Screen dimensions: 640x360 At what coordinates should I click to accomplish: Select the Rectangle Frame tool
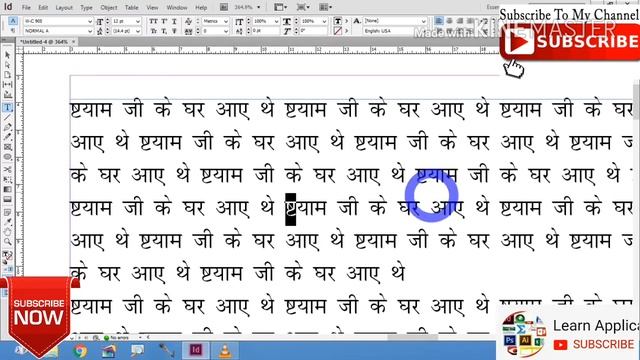coord(7,147)
